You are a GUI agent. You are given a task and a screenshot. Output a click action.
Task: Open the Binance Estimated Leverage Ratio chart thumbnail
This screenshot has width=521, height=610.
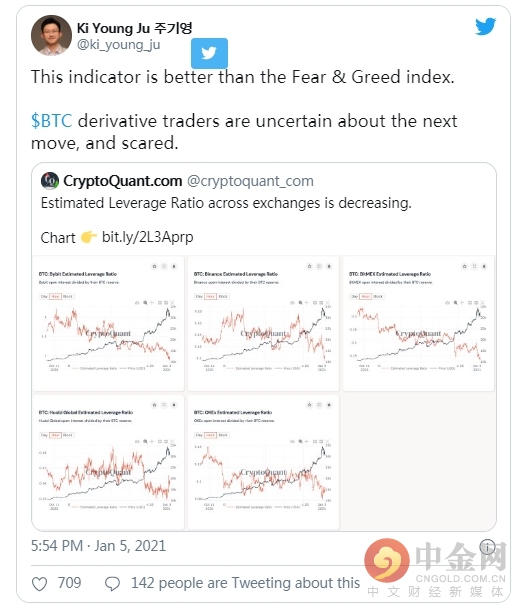coord(263,323)
